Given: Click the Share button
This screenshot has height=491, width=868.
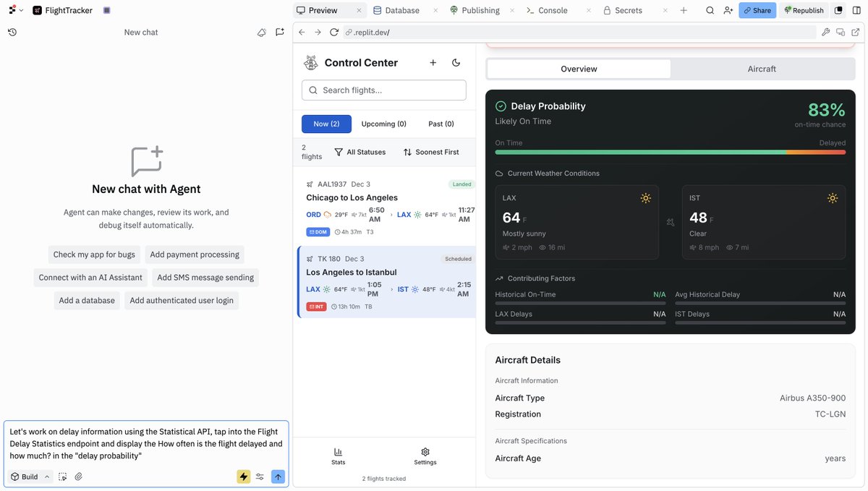Looking at the screenshot, I should [x=757, y=10].
